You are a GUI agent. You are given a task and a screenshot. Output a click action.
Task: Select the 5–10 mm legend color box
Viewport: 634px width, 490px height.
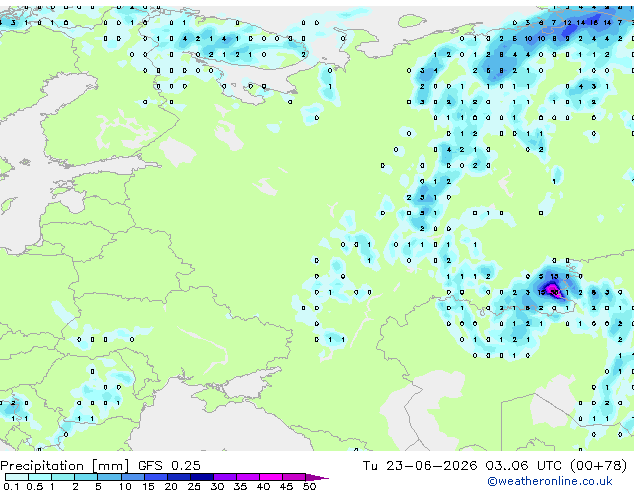point(109,477)
